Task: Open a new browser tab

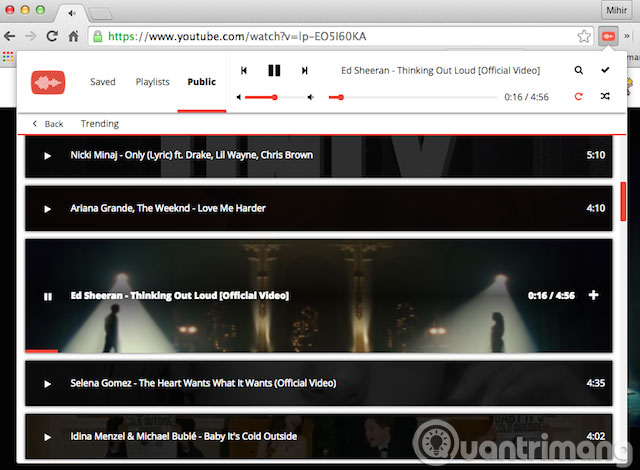Action: tap(100, 14)
